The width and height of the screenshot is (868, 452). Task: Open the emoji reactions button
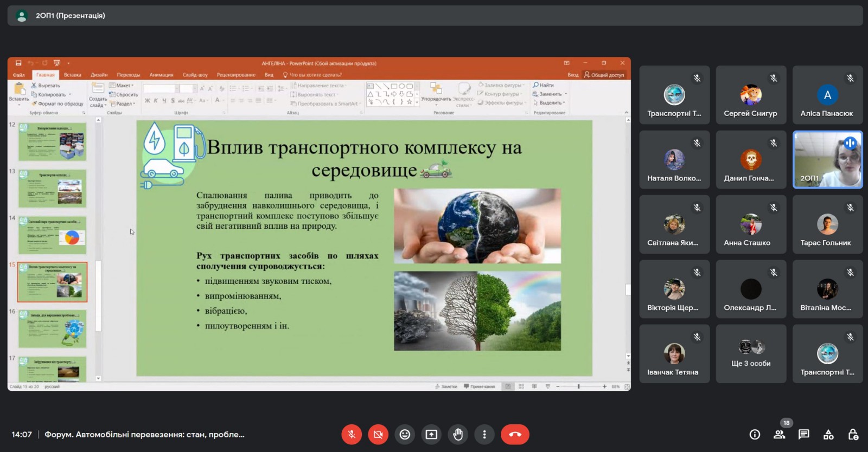[x=405, y=434]
